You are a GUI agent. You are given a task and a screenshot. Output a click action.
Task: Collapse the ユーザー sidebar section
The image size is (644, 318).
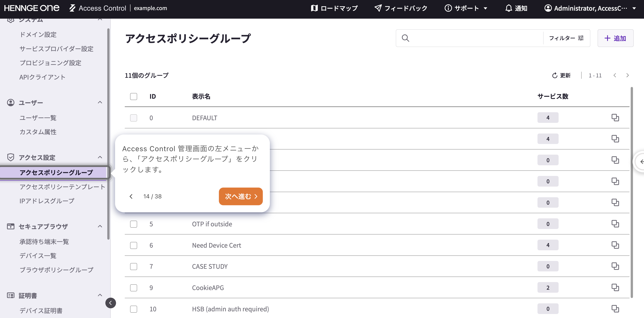click(100, 103)
